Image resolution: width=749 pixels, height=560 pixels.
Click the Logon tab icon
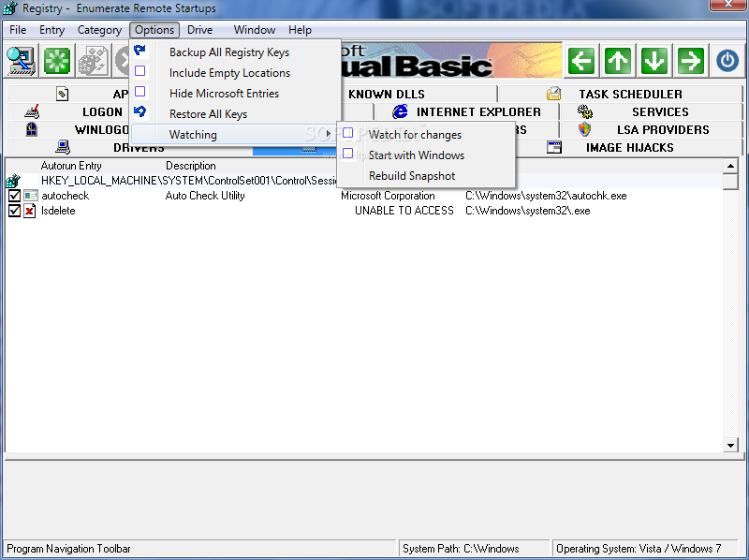coord(32,111)
